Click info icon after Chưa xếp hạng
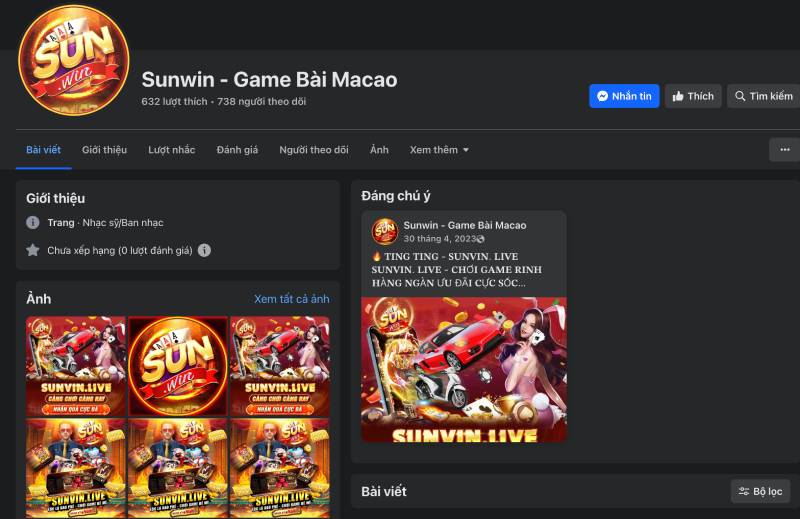Screen dimensions: 800x519 204,250
